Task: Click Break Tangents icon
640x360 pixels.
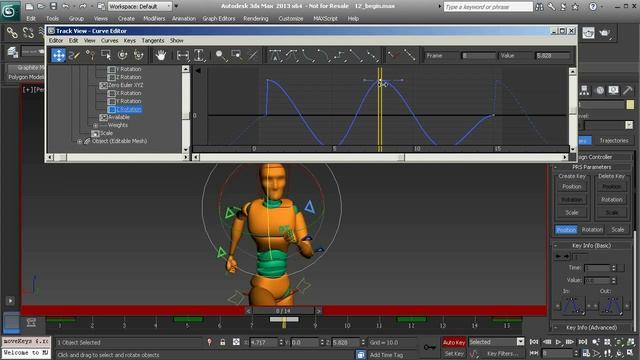Action: pyautogui.click(x=393, y=55)
